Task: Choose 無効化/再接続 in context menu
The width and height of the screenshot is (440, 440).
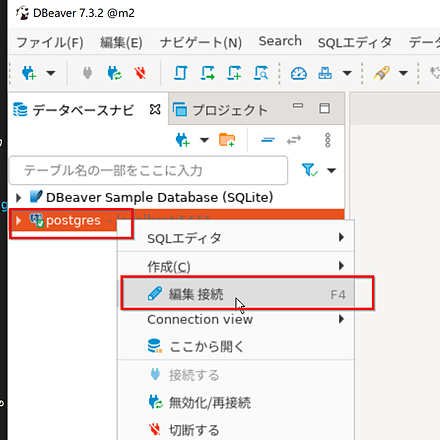Action: pyautogui.click(x=236, y=402)
